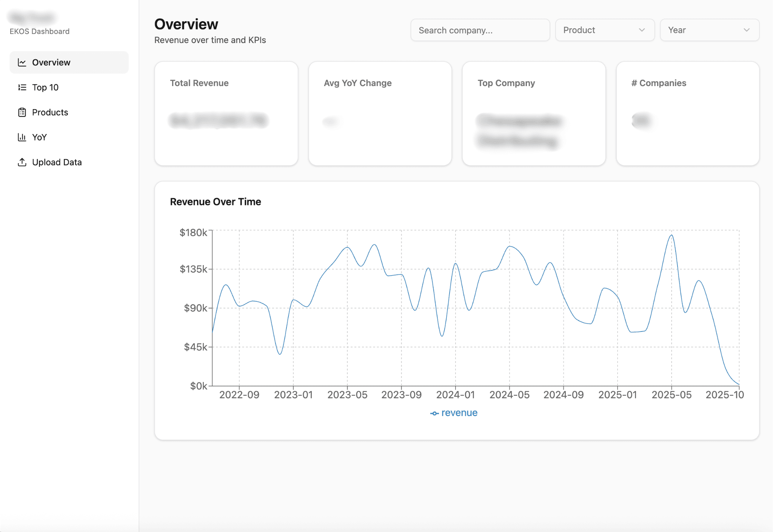Click the 2025-05 peak on the revenue line
Image resolution: width=773 pixels, height=532 pixels.
point(671,235)
